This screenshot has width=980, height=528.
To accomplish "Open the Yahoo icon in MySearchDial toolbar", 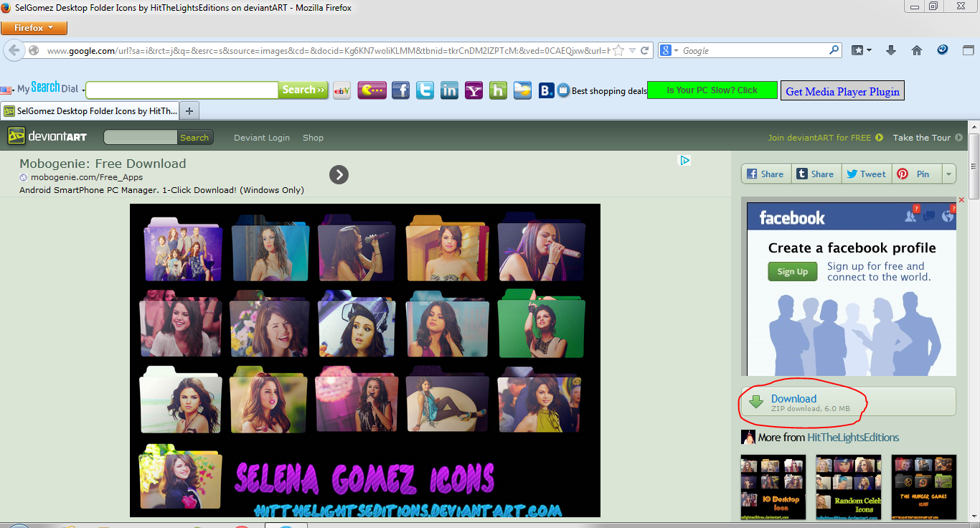I will [473, 90].
